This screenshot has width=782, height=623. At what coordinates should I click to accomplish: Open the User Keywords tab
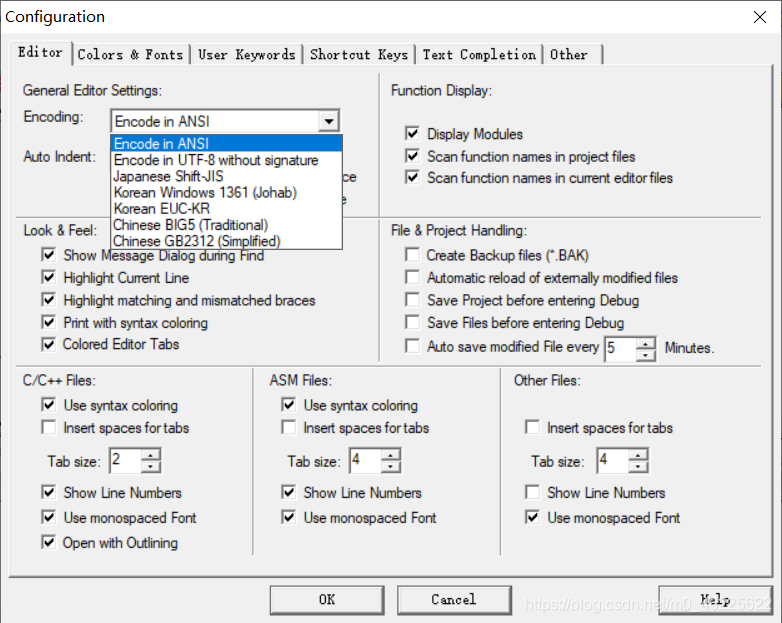[247, 54]
